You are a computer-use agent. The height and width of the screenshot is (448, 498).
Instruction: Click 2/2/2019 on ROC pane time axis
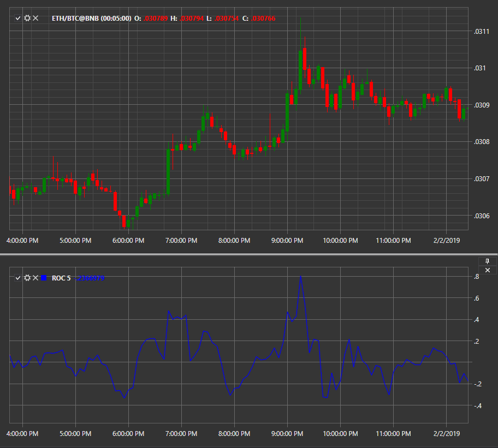447,434
